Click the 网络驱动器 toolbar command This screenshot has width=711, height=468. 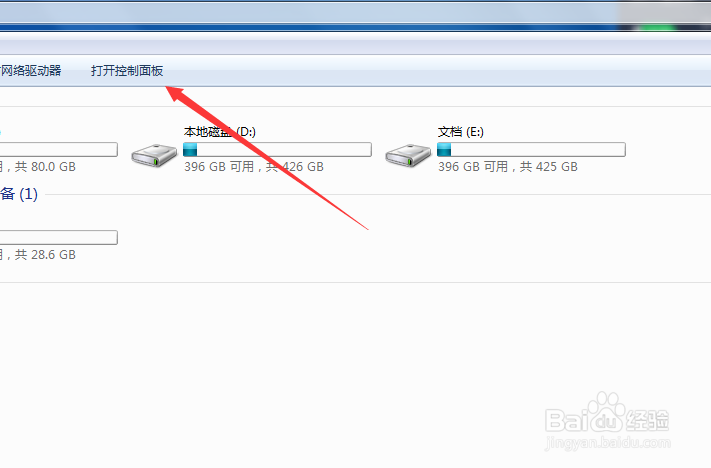coord(31,71)
